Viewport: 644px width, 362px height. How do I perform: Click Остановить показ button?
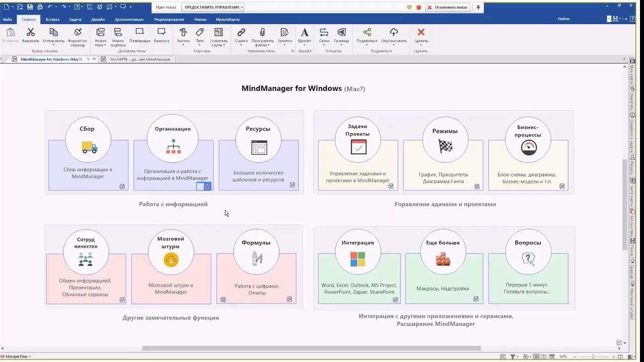[447, 7]
